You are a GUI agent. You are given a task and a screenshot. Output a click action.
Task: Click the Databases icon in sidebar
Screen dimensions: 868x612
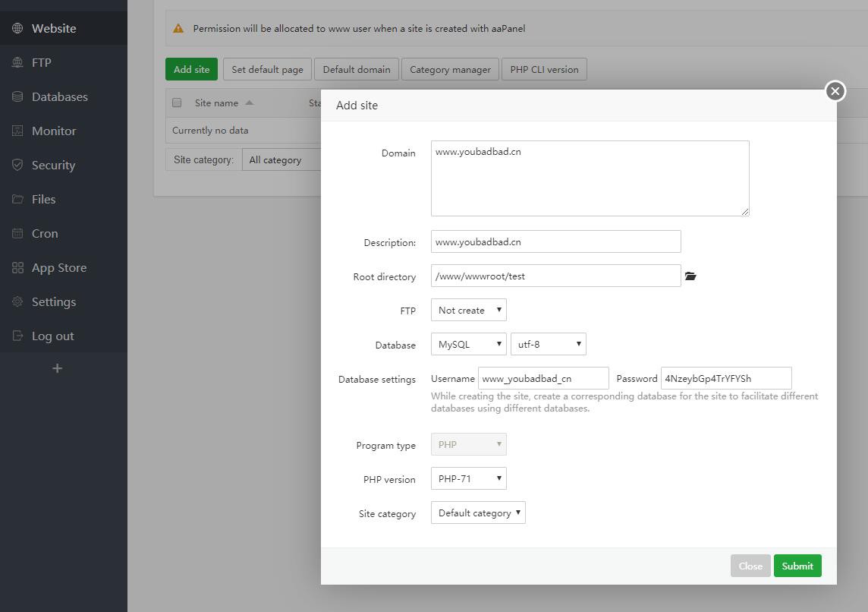(x=17, y=96)
